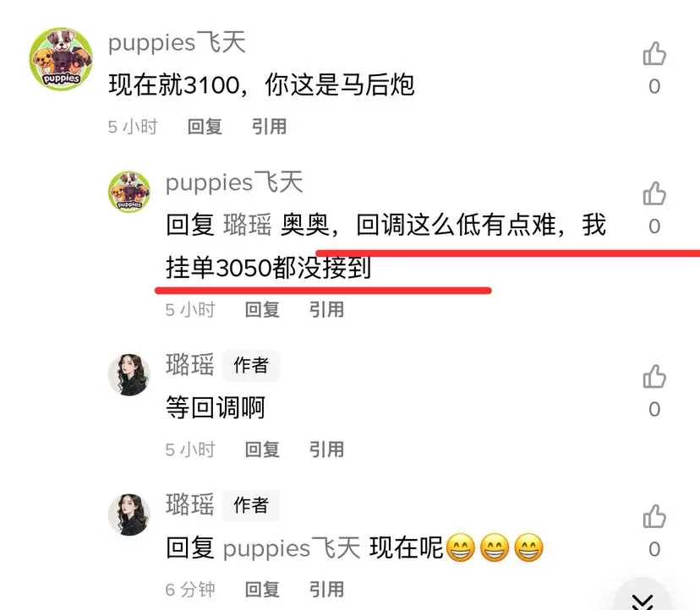Like the "等回调啊" comment
The width and height of the screenshot is (700, 610).
pos(654,376)
